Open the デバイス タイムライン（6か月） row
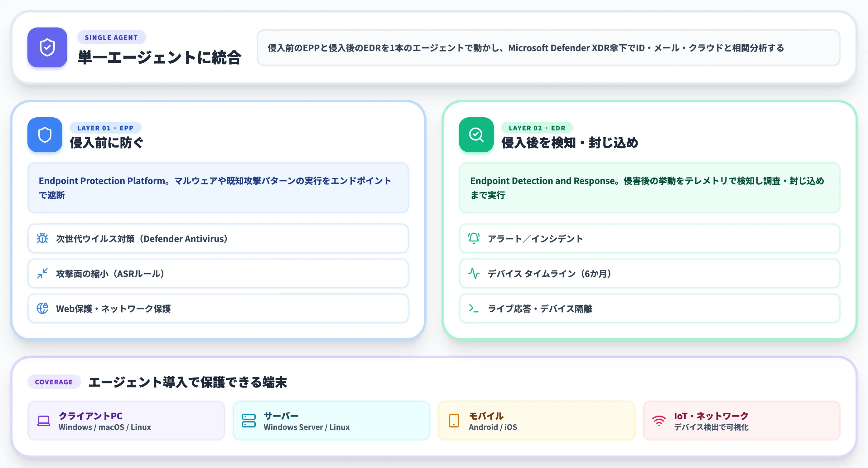 (649, 273)
